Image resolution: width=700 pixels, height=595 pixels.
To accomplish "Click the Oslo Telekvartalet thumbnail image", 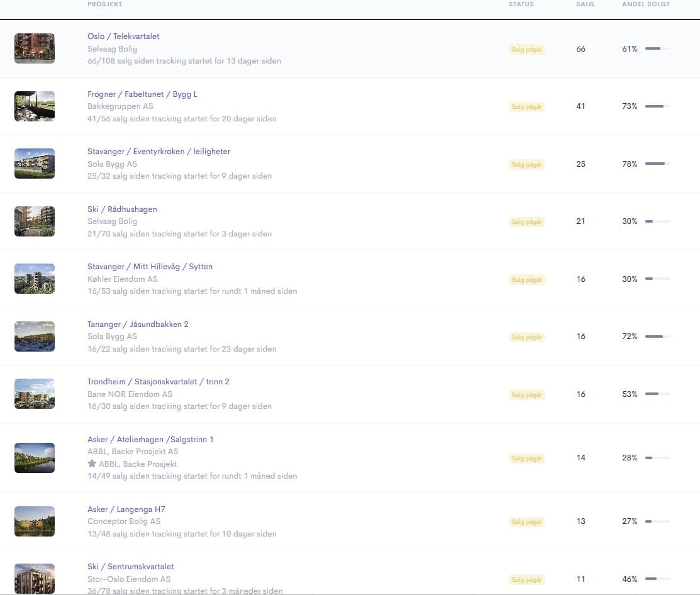I will (x=35, y=48).
